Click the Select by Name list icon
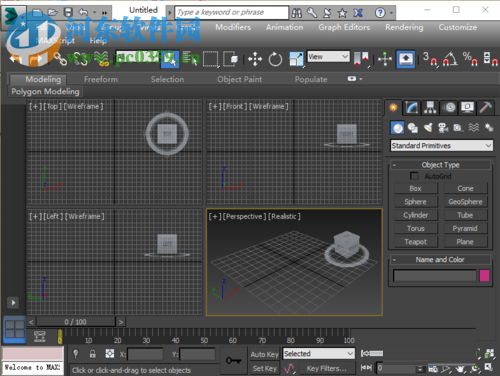Image resolution: width=500 pixels, height=376 pixels. (190, 59)
